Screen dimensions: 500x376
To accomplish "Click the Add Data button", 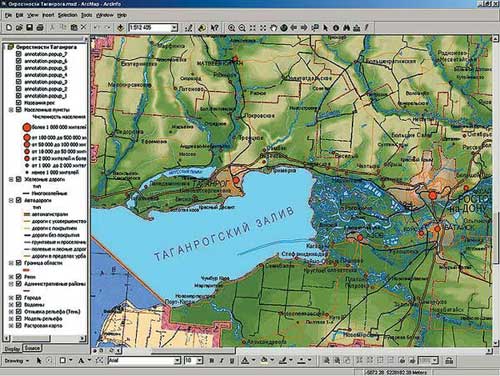I will coord(120,28).
